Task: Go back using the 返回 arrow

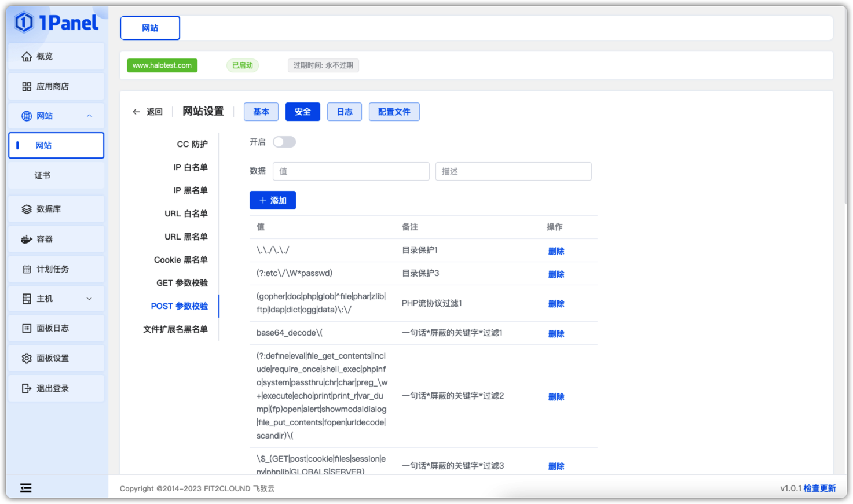Action: click(137, 112)
